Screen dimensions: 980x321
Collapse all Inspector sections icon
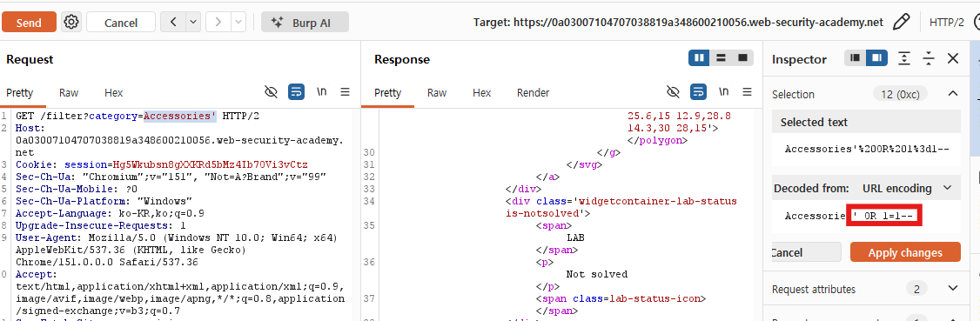click(x=929, y=58)
